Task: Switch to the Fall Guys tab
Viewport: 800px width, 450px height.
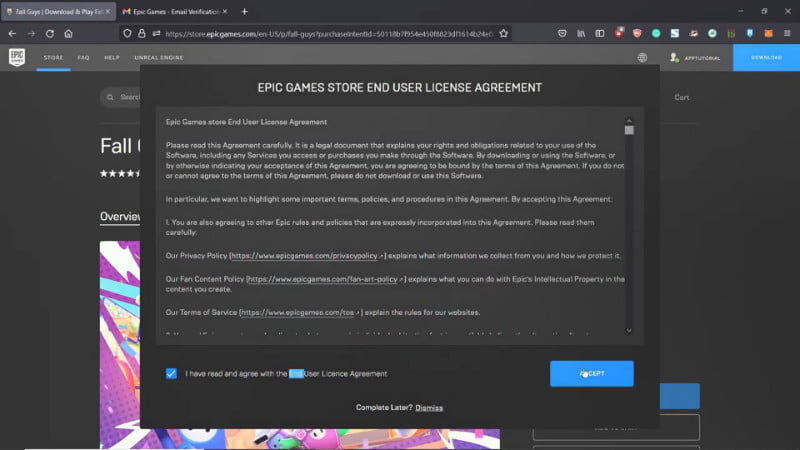Action: [x=59, y=11]
